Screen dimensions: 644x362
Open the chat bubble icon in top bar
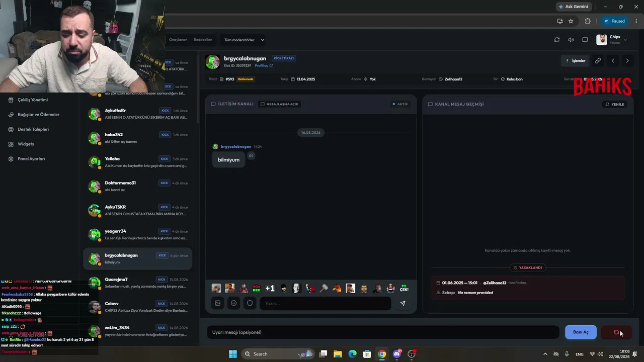[x=585, y=40]
